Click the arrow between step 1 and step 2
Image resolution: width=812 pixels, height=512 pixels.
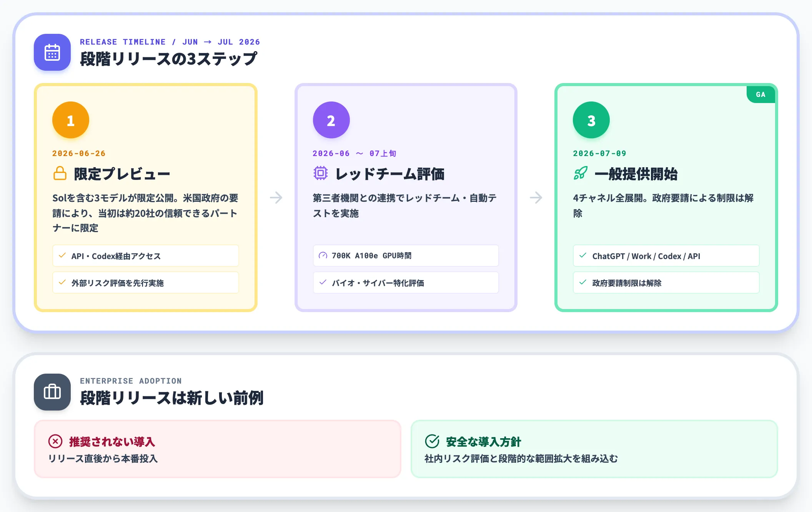click(276, 198)
